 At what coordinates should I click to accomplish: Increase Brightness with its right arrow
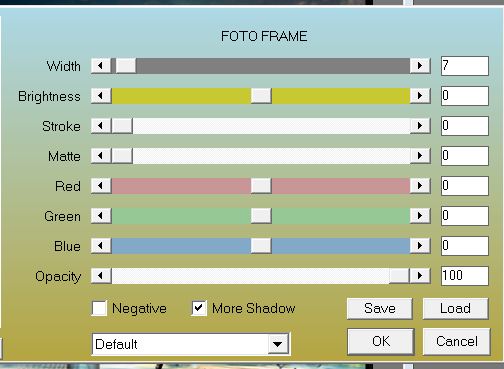(420, 96)
